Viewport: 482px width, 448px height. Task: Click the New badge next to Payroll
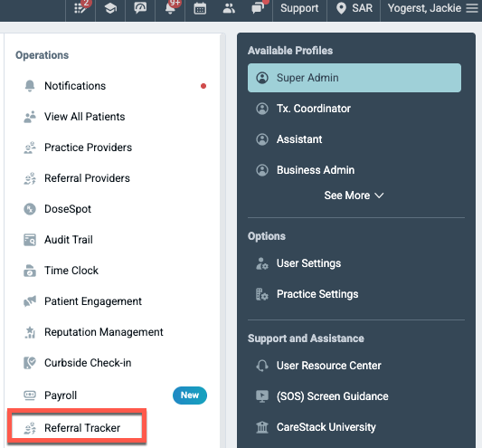(190, 396)
